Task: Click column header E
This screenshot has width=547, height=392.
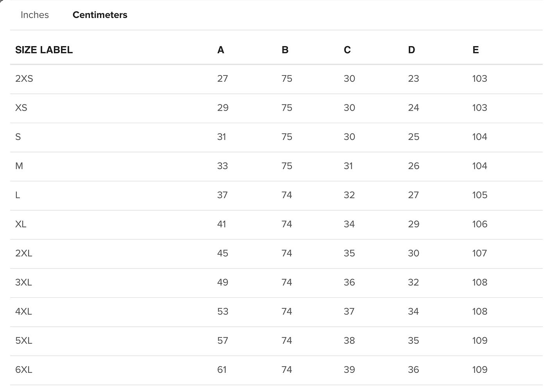Action: coord(475,50)
